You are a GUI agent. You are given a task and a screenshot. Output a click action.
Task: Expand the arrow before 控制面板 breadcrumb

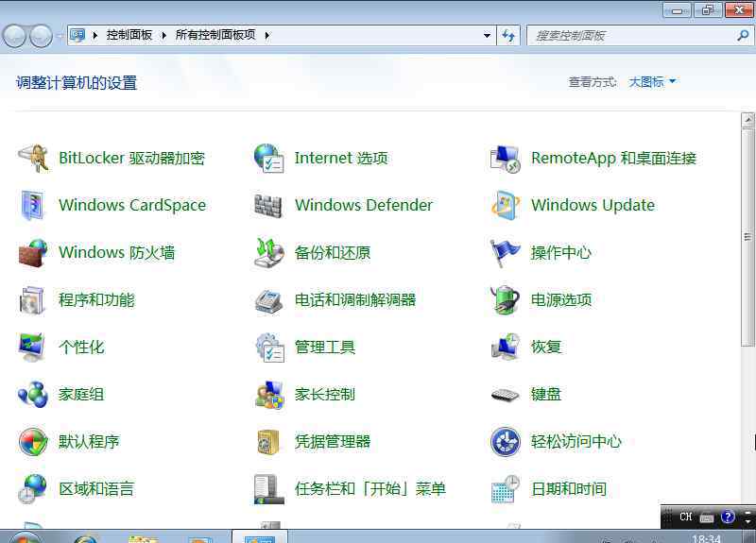click(95, 35)
